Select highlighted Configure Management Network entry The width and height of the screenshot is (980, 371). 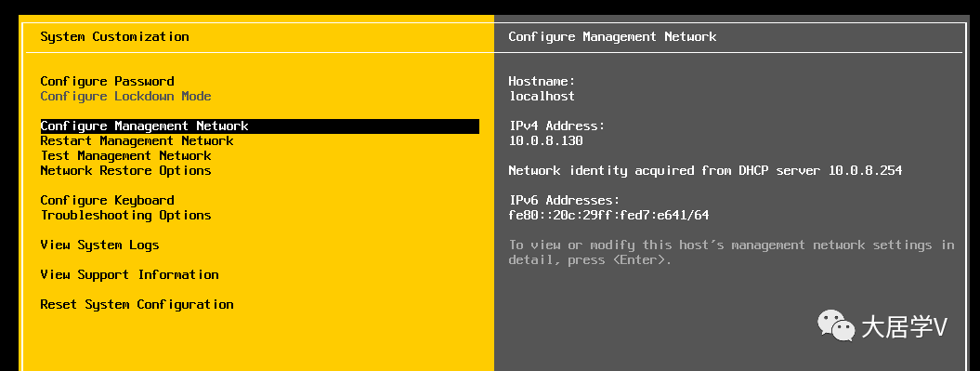(260, 126)
